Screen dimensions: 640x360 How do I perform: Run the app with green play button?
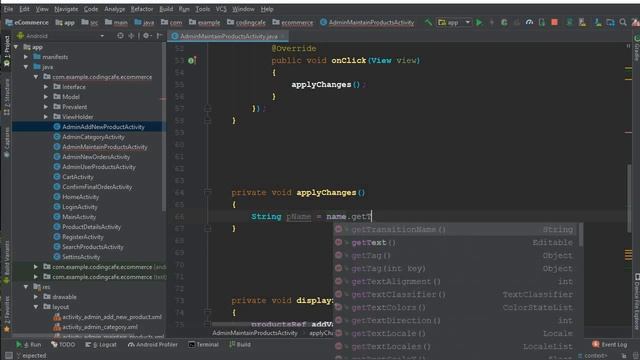coord(479,22)
